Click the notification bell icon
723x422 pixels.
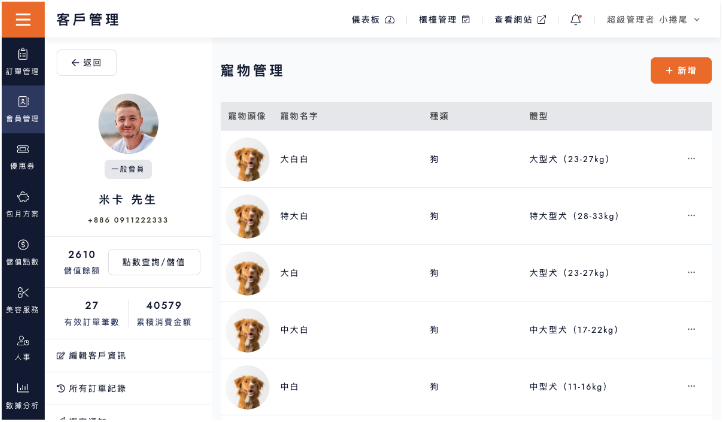576,19
